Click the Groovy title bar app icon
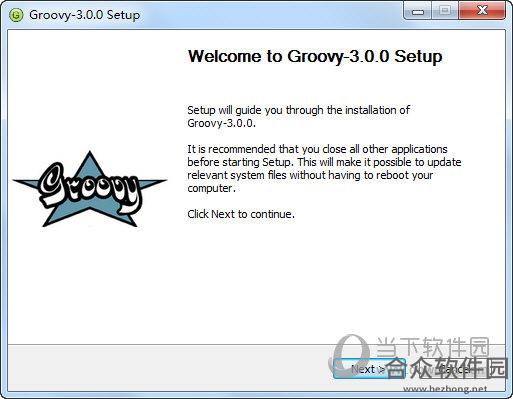This screenshot has width=513, height=399. tap(16, 15)
